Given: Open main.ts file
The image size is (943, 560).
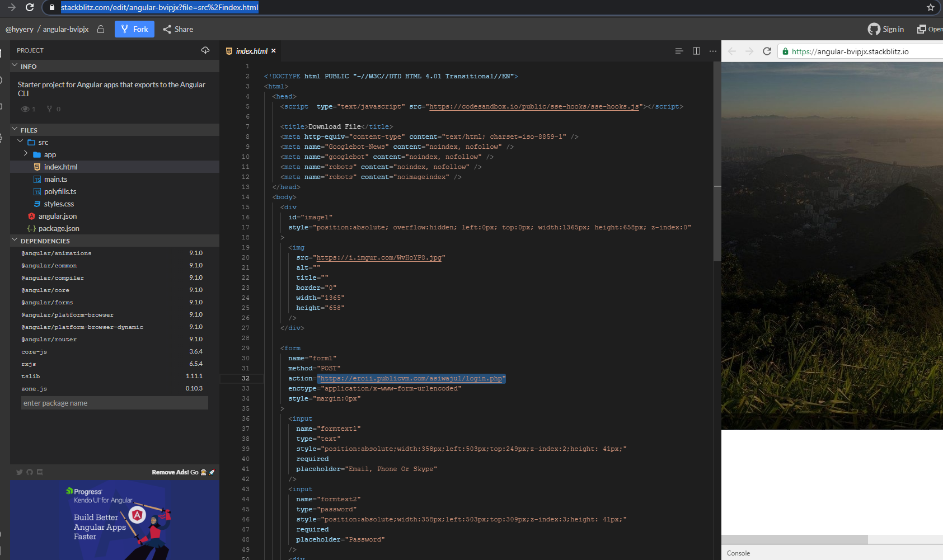Looking at the screenshot, I should point(115,179).
